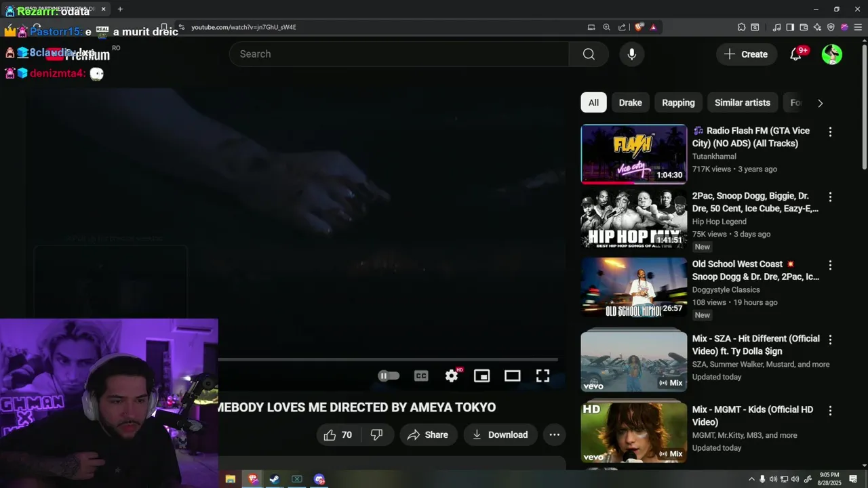Select the Drake filter chip

[x=630, y=102]
